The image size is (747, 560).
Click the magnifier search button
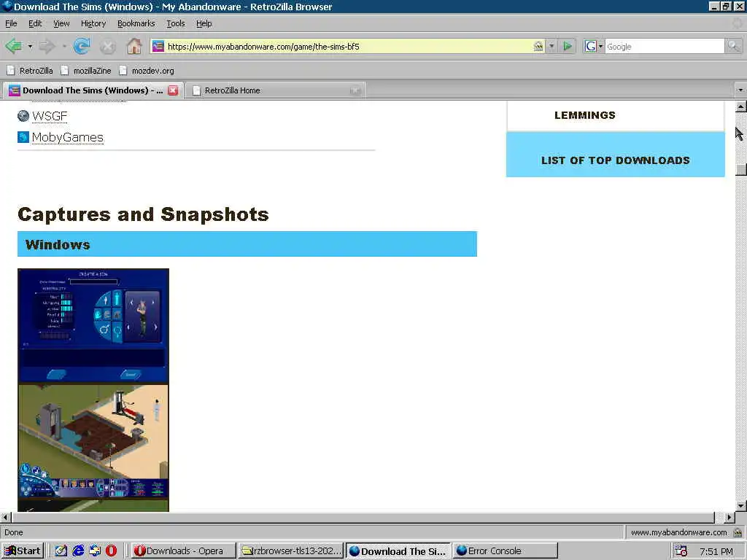coord(734,46)
